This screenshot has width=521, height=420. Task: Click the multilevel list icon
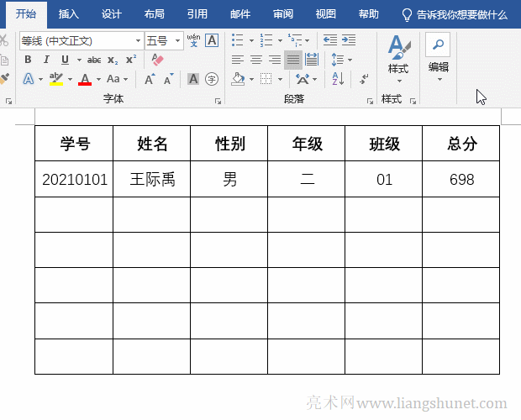[x=295, y=40]
